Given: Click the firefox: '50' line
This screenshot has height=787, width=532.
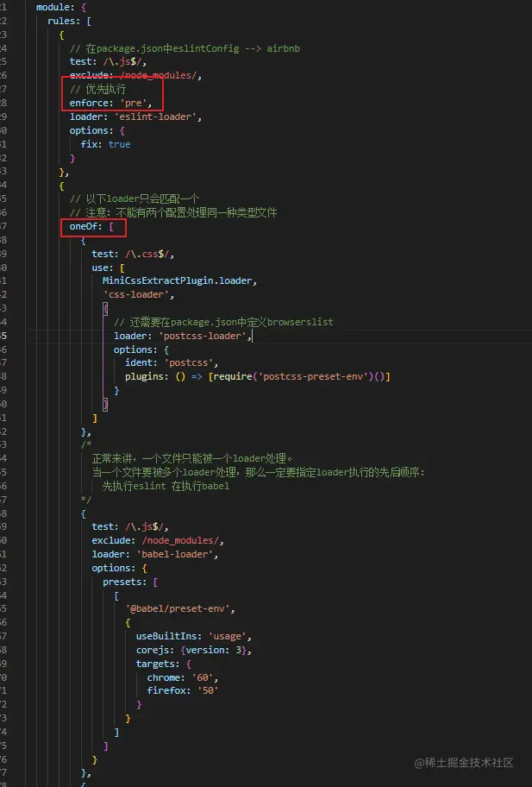Looking at the screenshot, I should pos(183,691).
